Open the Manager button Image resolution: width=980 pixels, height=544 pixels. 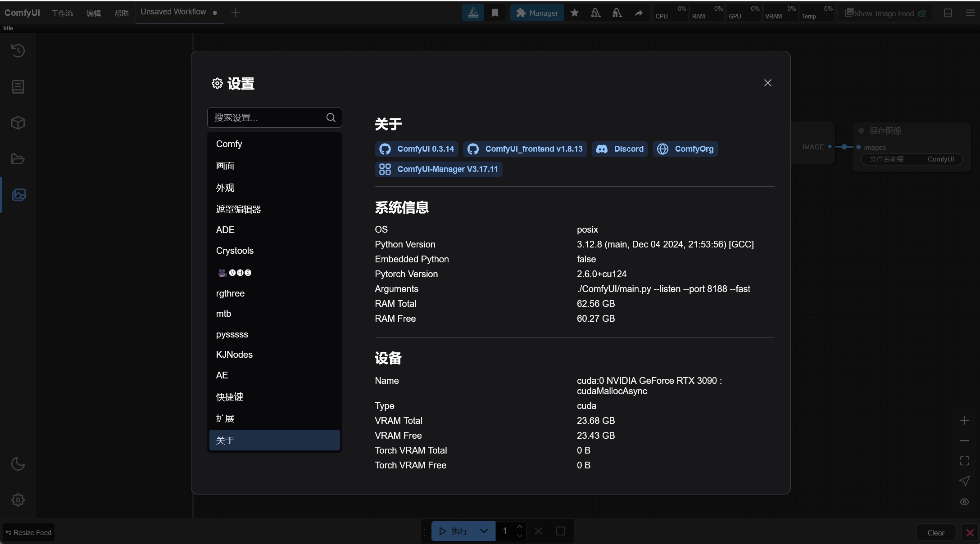[x=537, y=13]
